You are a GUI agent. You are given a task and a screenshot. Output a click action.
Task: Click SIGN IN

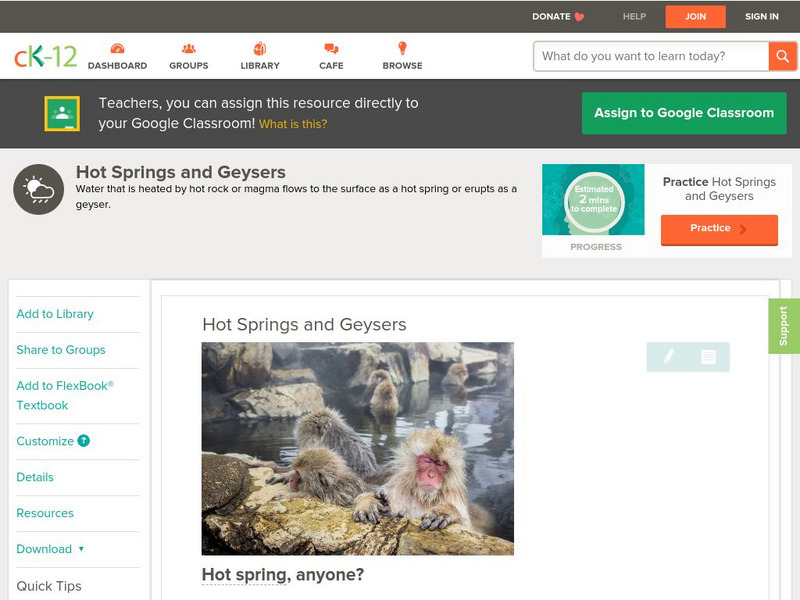click(x=762, y=17)
